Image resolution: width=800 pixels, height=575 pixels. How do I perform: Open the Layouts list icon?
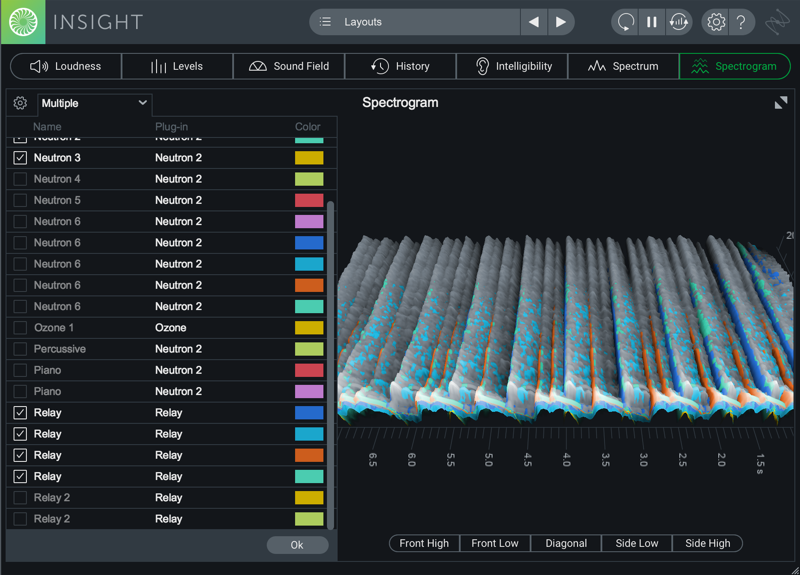point(325,22)
